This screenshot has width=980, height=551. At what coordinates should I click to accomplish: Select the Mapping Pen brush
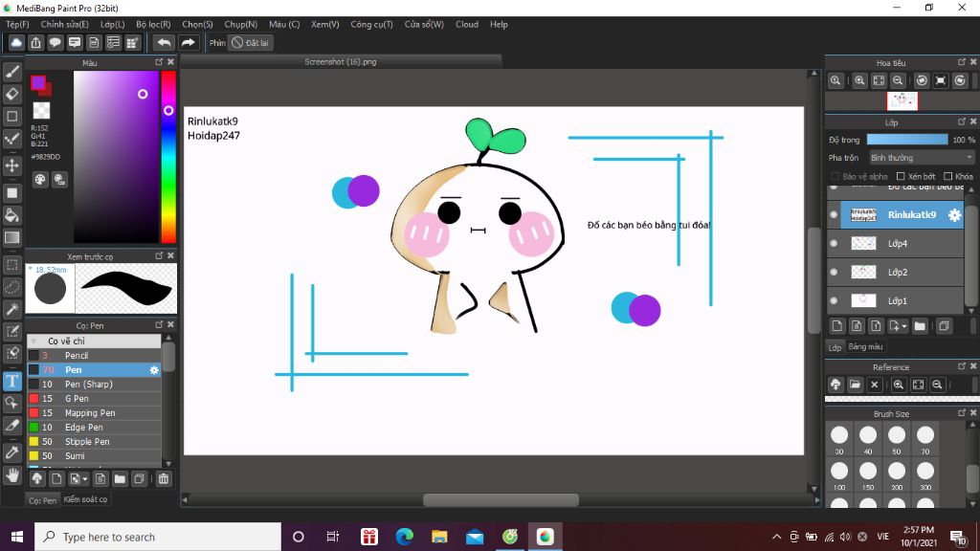pyautogui.click(x=94, y=413)
